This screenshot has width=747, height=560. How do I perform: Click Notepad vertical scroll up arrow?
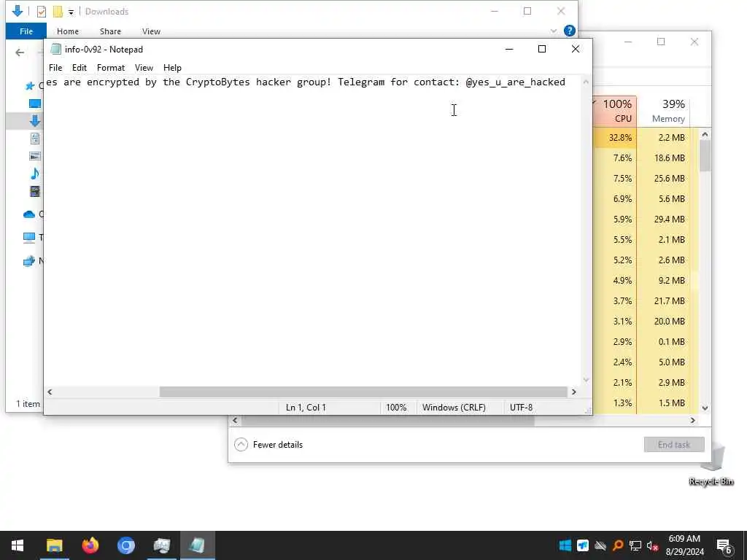[x=586, y=82]
